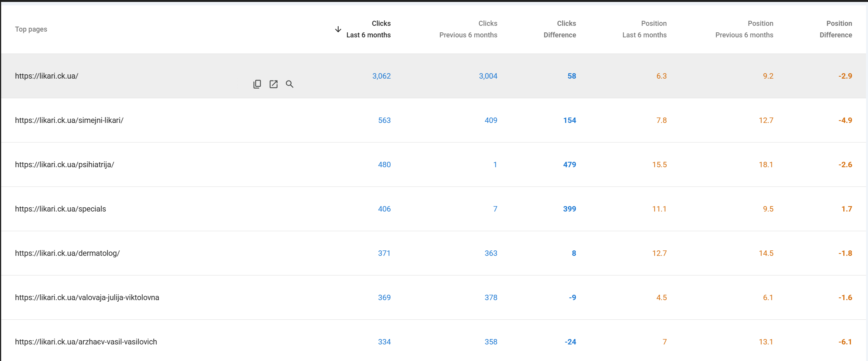Click 358 previous clicks value
868x361 pixels.
(x=491, y=342)
